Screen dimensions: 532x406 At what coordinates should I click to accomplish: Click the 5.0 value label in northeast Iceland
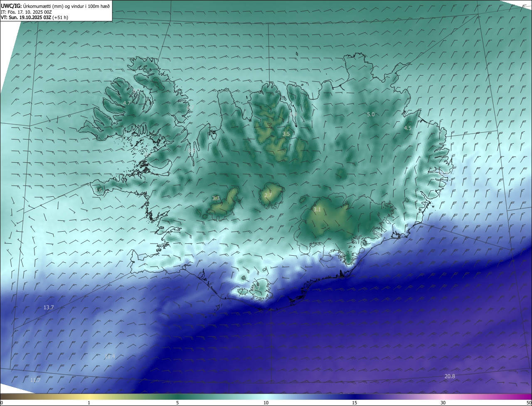pyautogui.click(x=371, y=114)
